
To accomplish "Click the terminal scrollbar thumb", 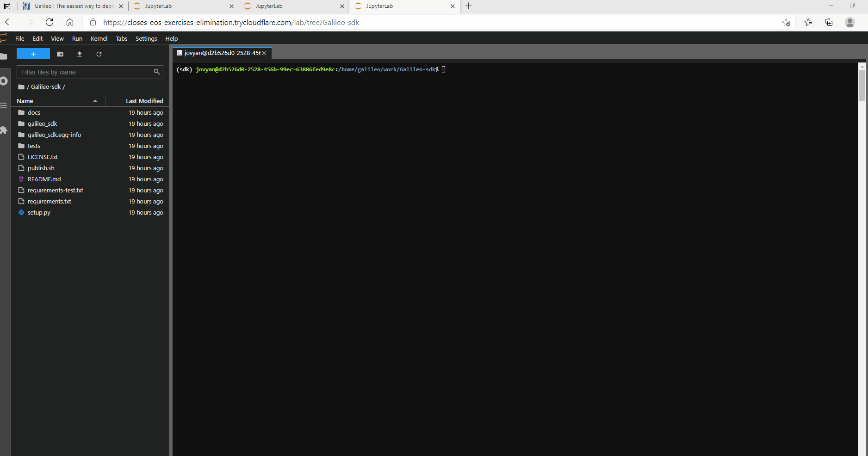I will [x=862, y=85].
